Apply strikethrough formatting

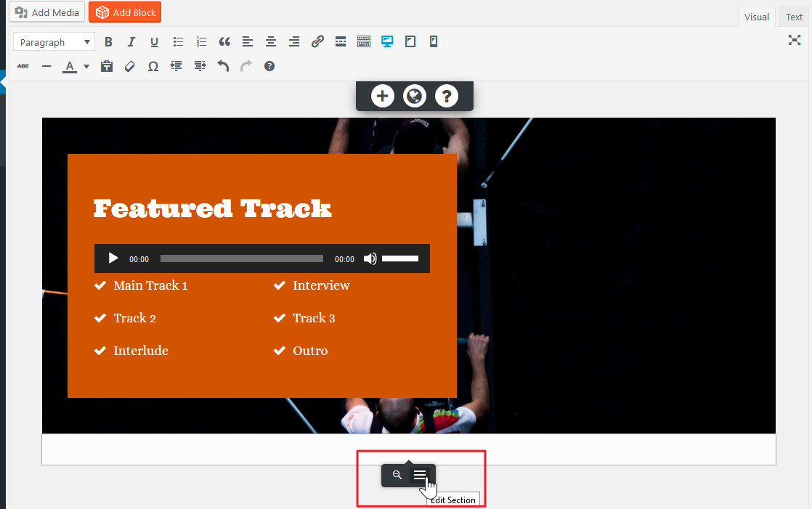[x=23, y=66]
